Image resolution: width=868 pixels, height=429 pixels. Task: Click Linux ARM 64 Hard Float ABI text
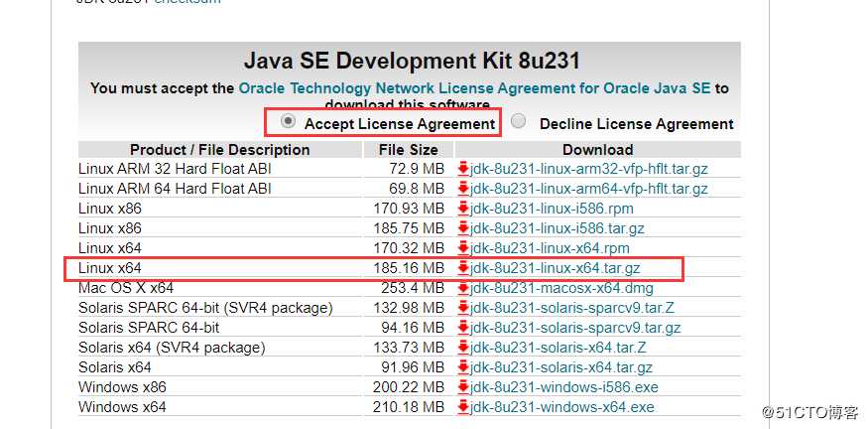[x=175, y=189]
